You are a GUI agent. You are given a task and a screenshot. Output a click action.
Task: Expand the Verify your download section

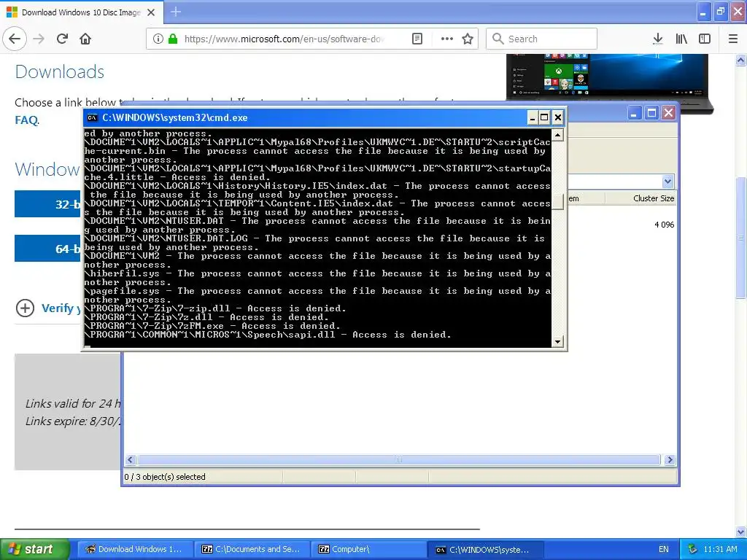[26, 308]
